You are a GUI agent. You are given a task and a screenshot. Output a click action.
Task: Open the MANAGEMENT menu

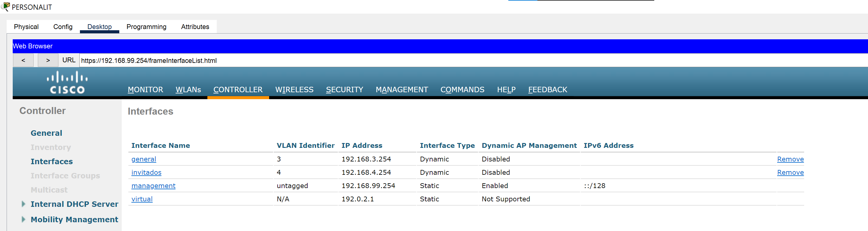[x=402, y=89]
